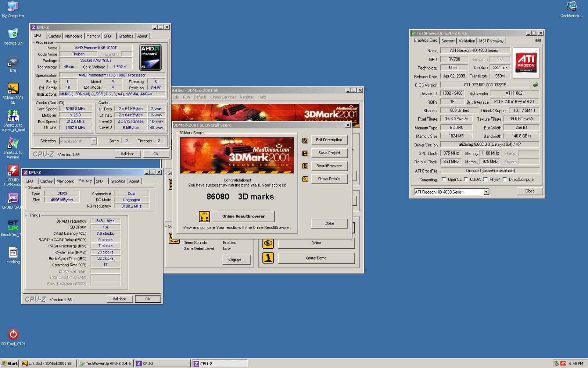Click the DRAM Frequency 848.1 MHz value
Viewport: 588px width, 368px height.
(x=105, y=221)
